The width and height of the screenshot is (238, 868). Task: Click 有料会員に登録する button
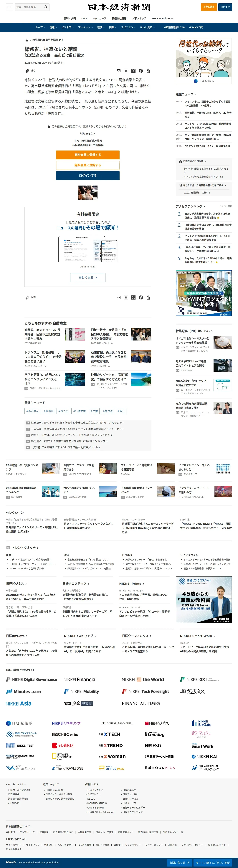[x=88, y=155]
